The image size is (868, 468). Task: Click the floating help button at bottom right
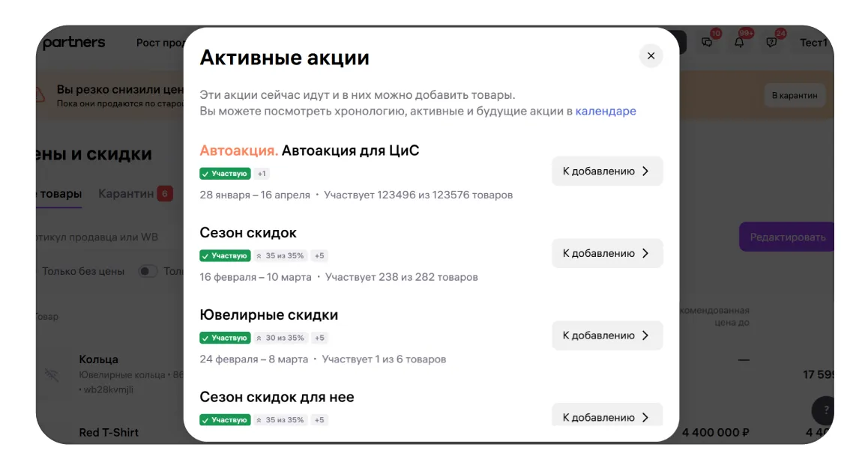tap(825, 410)
